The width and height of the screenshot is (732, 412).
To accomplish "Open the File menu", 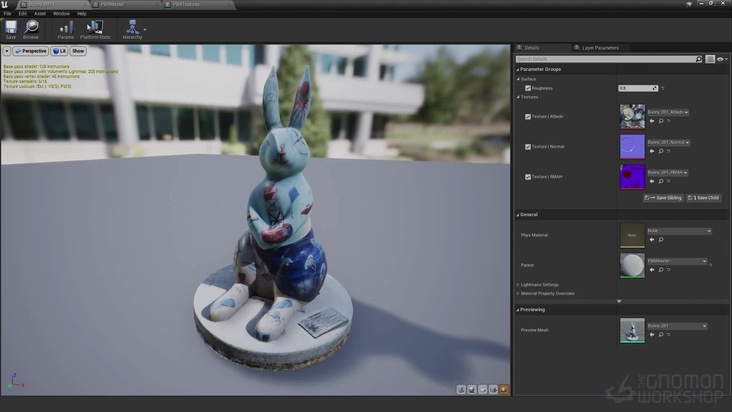I will coord(7,14).
